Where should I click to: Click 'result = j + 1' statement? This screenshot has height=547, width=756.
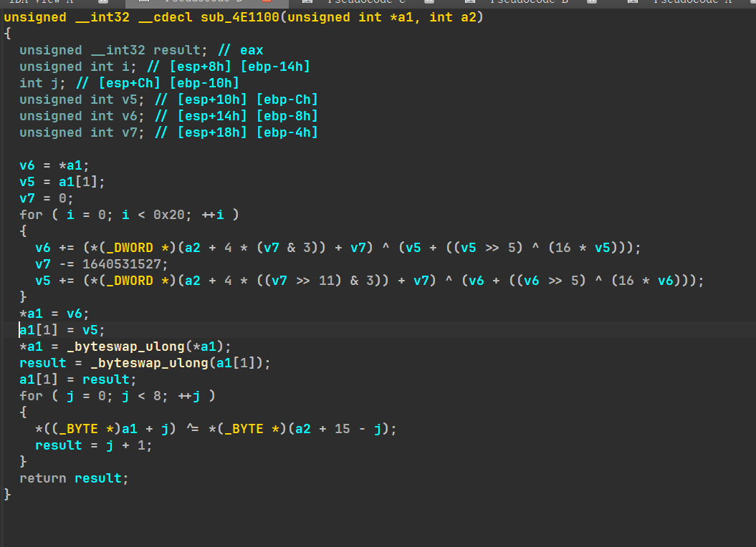tap(93, 445)
